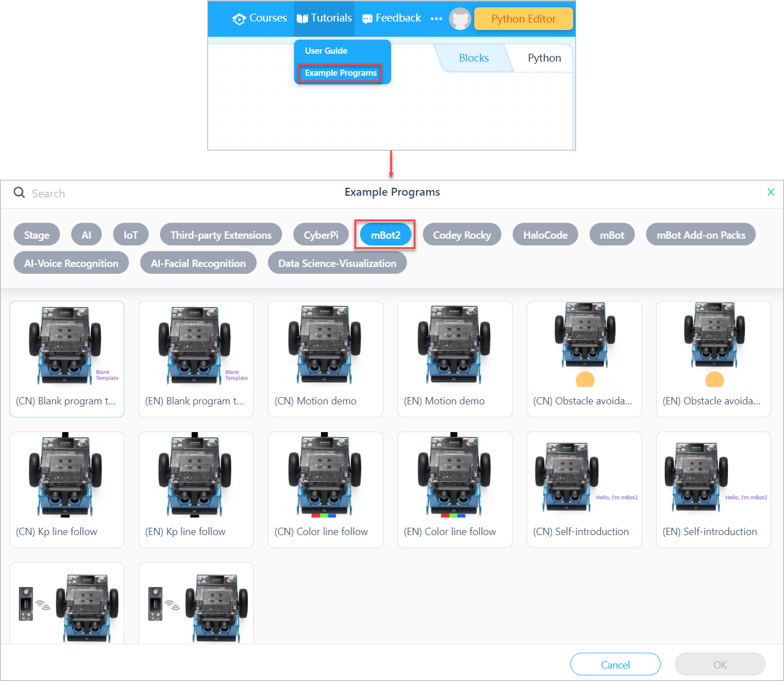784x681 pixels.
Task: Open the more options ellipsis menu
Action: 436,19
